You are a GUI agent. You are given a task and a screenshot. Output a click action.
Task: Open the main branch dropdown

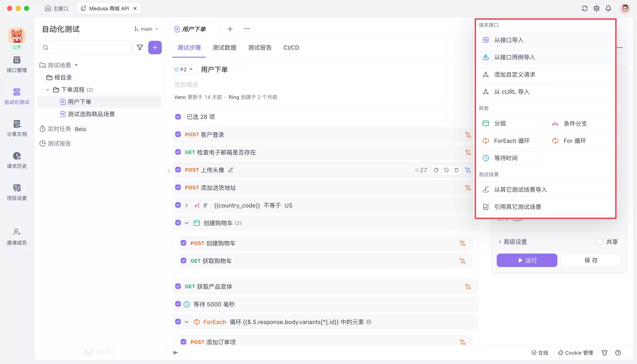pos(146,29)
